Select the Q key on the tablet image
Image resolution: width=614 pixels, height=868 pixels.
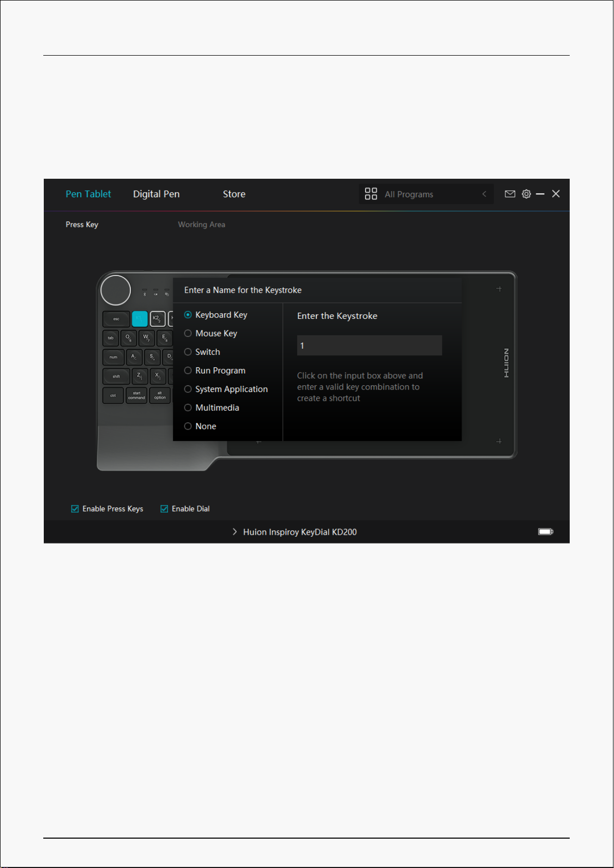(128, 338)
